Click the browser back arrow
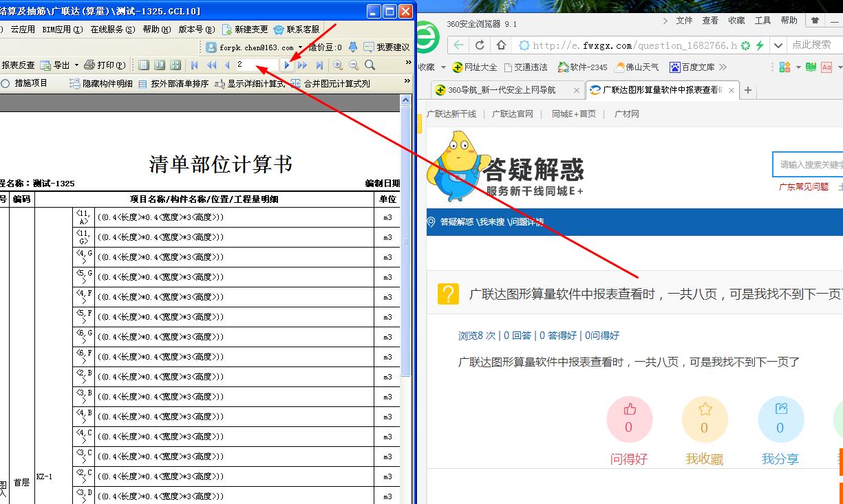Viewport: 843px width, 504px height. coord(459,45)
